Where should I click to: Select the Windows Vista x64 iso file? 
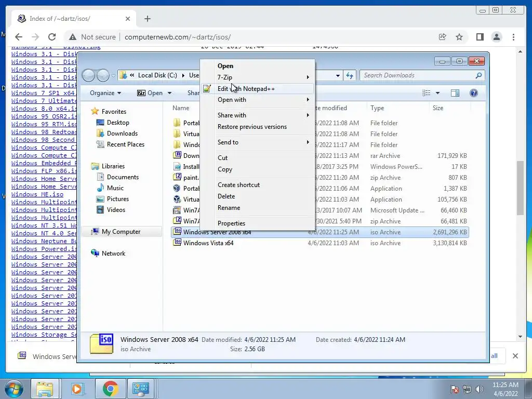pos(208,243)
